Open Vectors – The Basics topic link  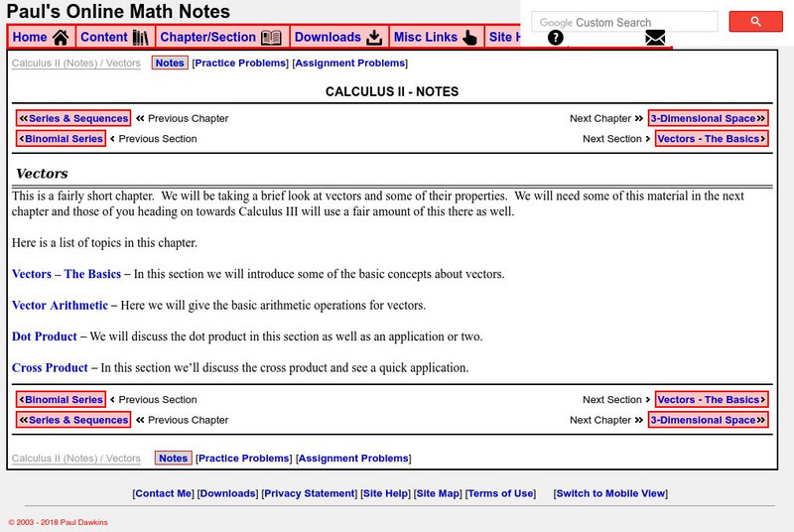pyautogui.click(x=66, y=274)
